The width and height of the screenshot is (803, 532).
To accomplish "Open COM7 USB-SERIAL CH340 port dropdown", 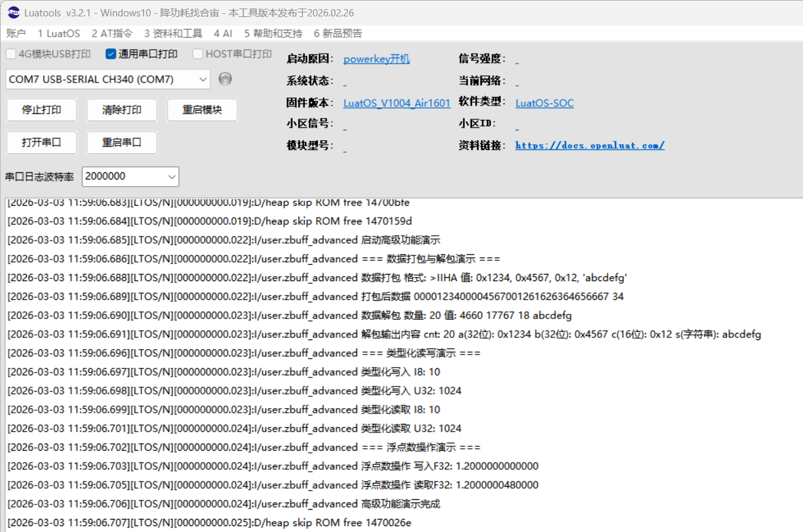I will click(108, 79).
